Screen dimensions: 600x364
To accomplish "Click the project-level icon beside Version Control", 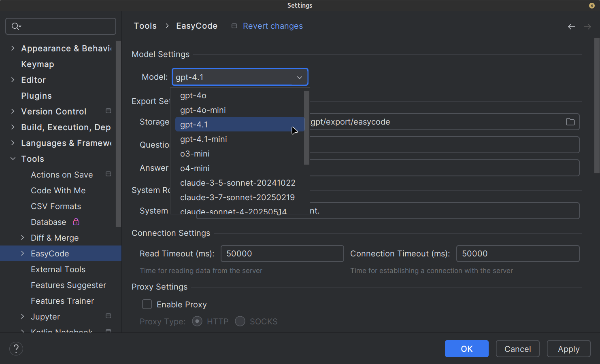I will 108,111.
